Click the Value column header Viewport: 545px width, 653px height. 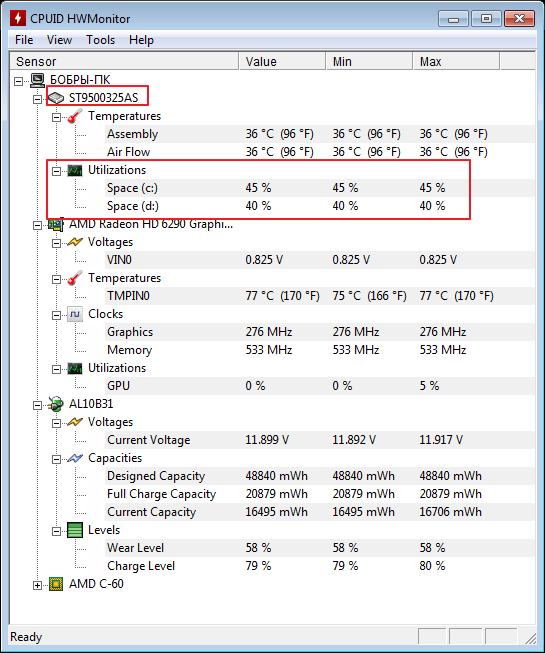pyautogui.click(x=282, y=62)
